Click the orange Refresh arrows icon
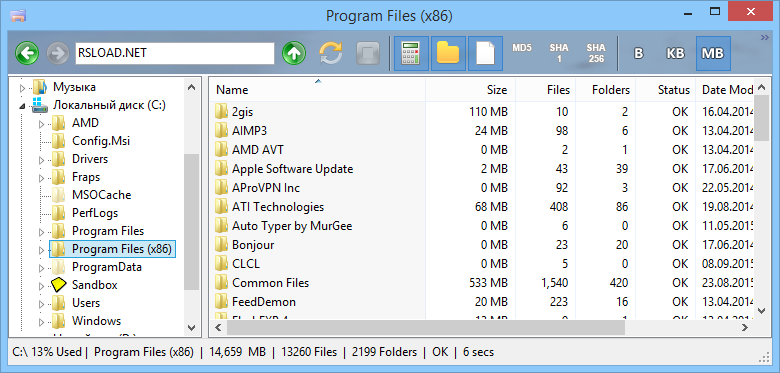Image resolution: width=780 pixels, height=373 pixels. coord(331,53)
